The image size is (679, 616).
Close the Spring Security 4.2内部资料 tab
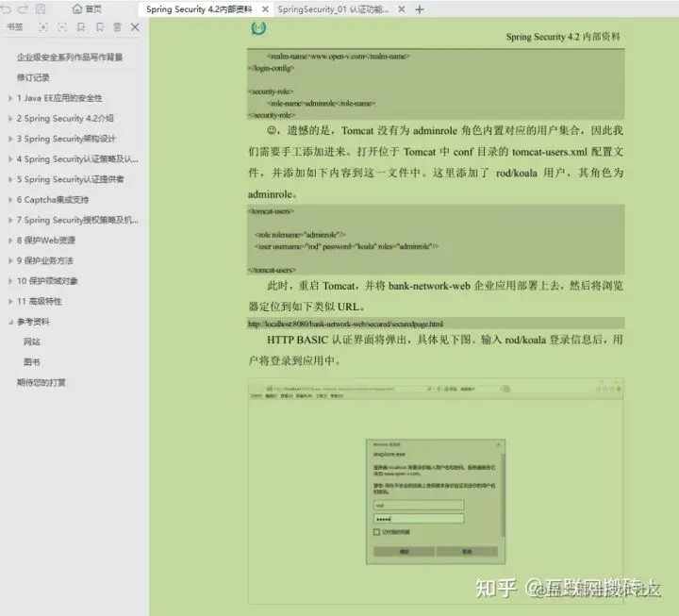coord(265,9)
